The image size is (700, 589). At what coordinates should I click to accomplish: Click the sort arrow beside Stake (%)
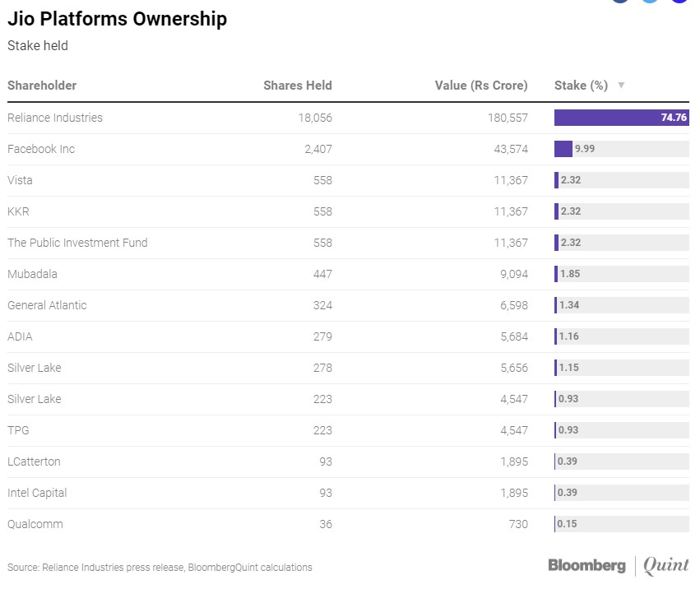click(x=621, y=85)
